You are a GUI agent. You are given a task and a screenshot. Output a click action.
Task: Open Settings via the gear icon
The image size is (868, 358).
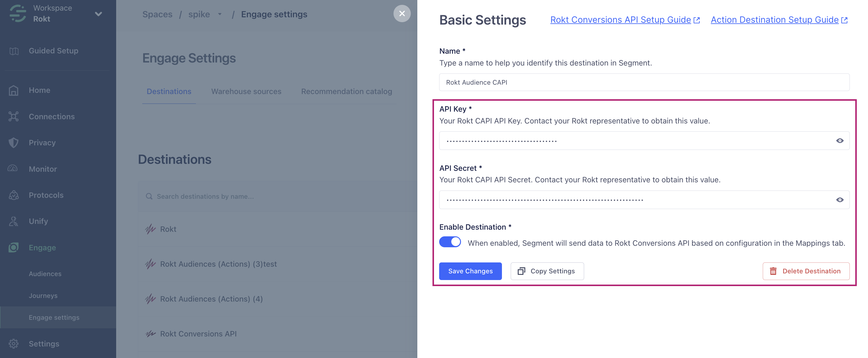(x=13, y=343)
